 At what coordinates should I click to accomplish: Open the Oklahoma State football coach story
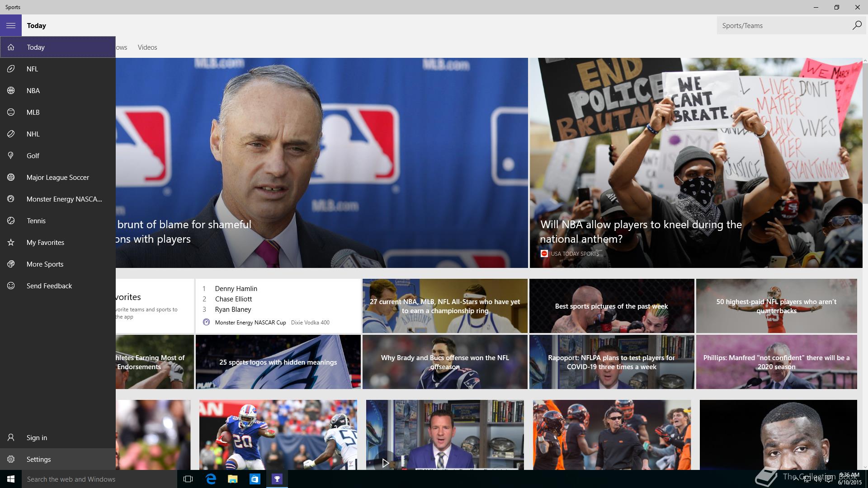click(x=612, y=435)
